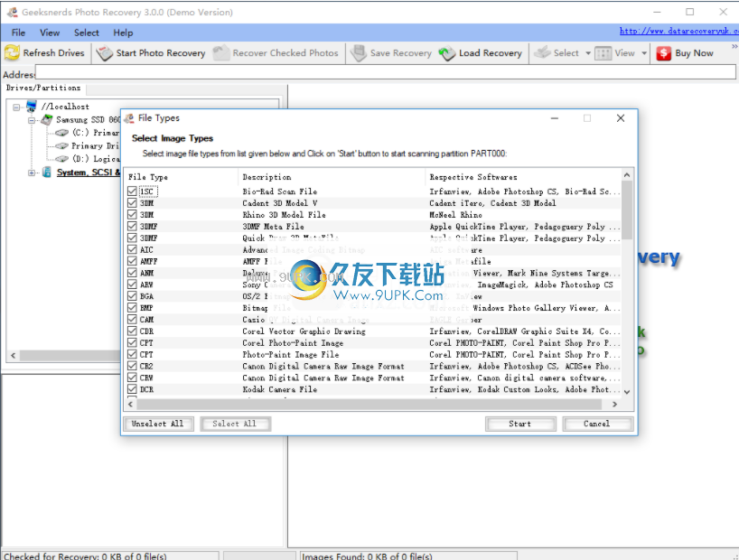Collapse the //localhost tree node

coord(16,107)
